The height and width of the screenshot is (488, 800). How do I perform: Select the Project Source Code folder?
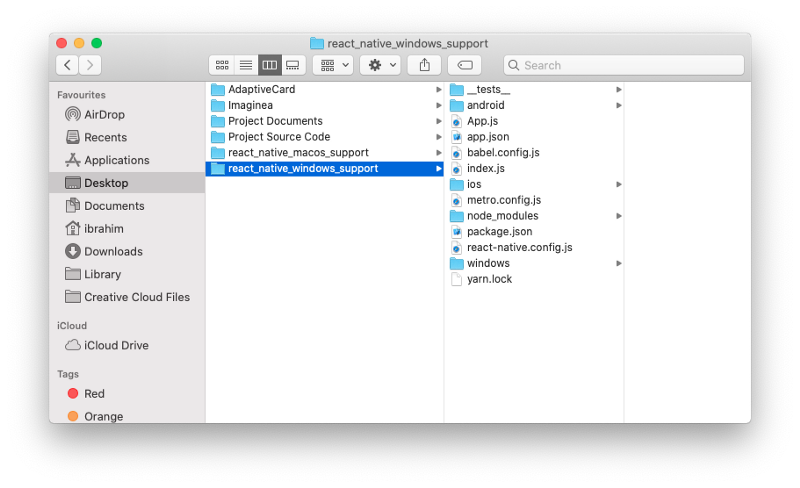click(324, 137)
